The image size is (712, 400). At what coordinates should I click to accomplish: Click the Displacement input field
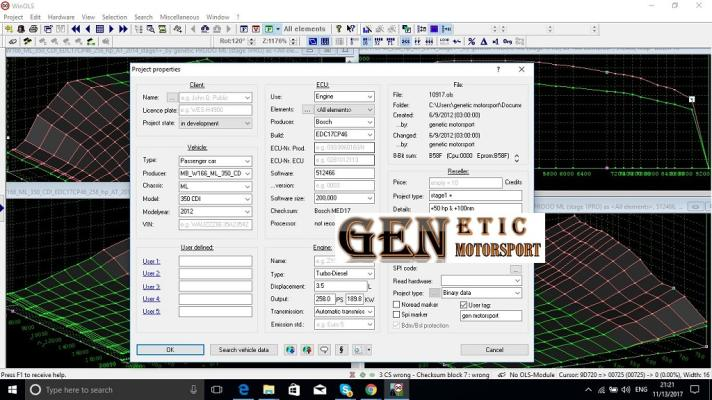click(x=338, y=285)
